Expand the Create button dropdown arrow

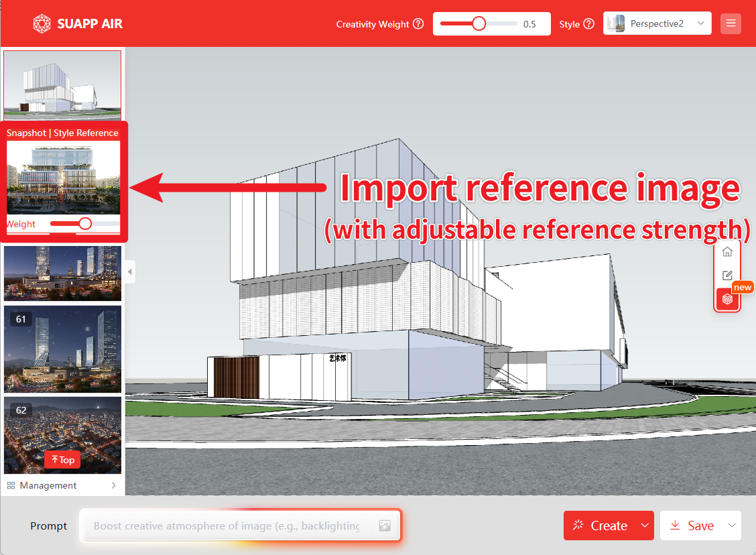click(x=645, y=526)
